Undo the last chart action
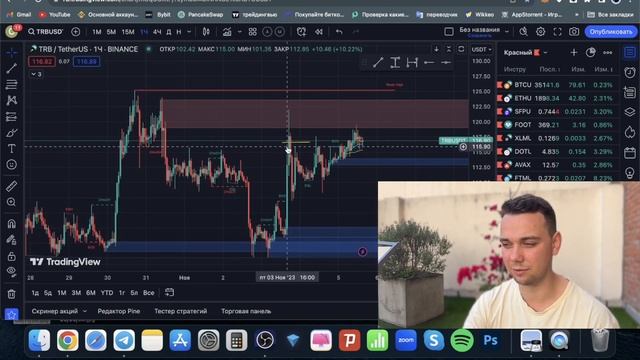 [x=339, y=32]
